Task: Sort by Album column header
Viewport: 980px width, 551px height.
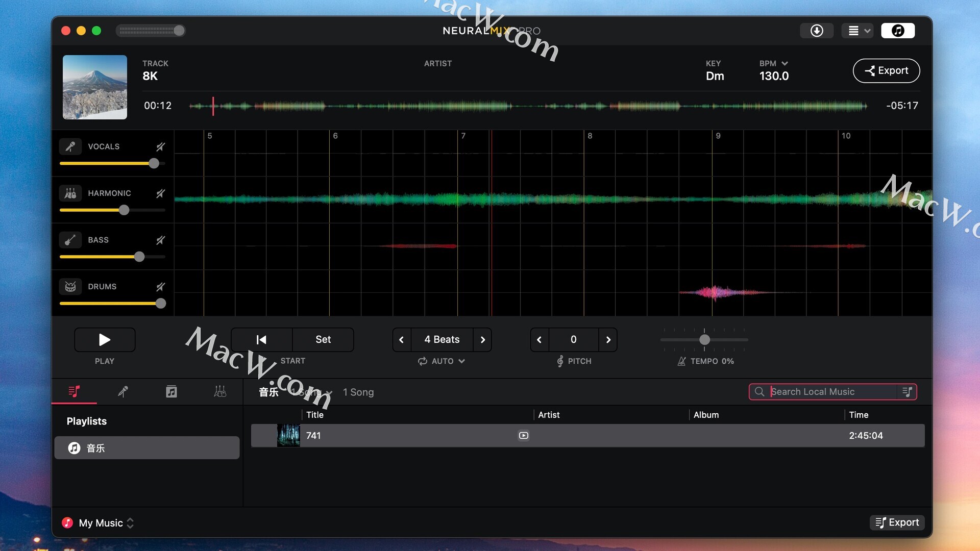Action: pos(706,415)
